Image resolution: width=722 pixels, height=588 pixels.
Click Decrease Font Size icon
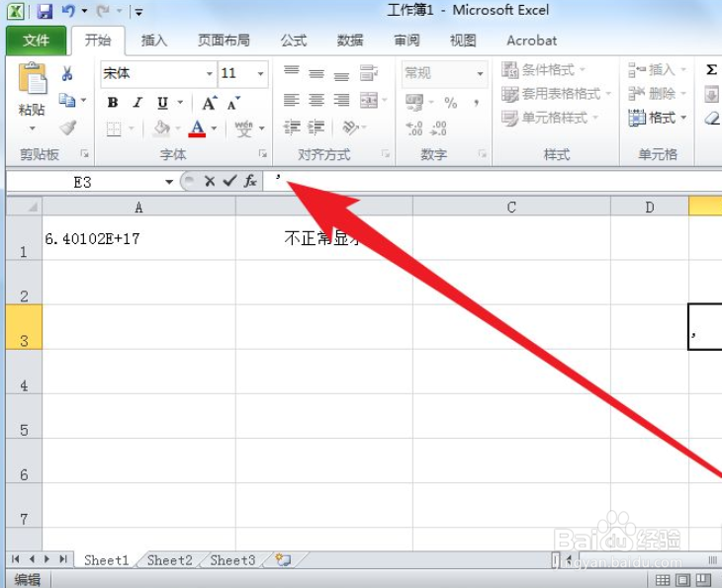233,103
